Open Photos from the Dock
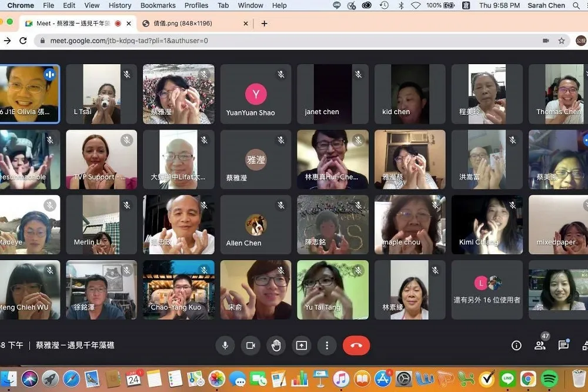The height and width of the screenshot is (392, 588). tap(217, 379)
